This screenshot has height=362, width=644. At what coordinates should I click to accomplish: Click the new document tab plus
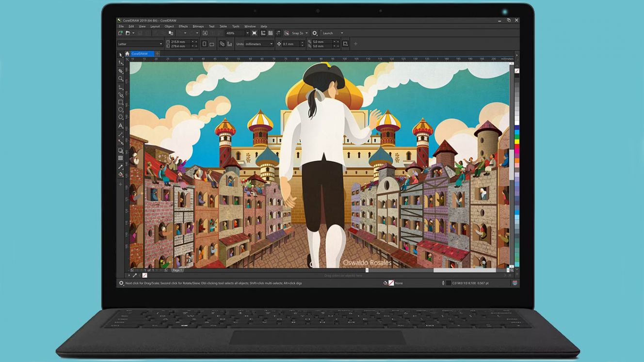(x=157, y=54)
